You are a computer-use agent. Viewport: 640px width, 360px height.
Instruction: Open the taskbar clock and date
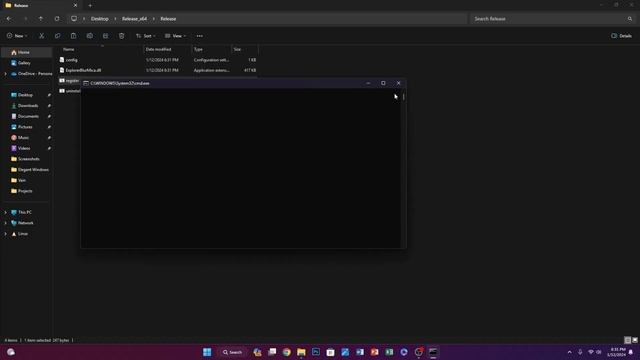[617, 352]
